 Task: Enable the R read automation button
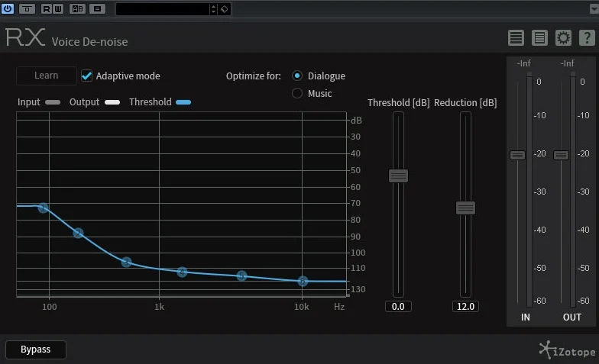coord(46,8)
